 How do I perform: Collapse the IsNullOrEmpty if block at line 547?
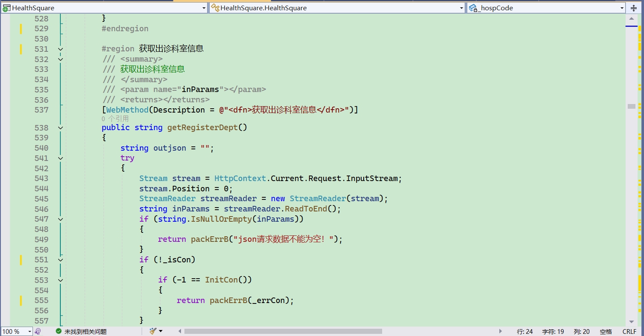point(60,219)
